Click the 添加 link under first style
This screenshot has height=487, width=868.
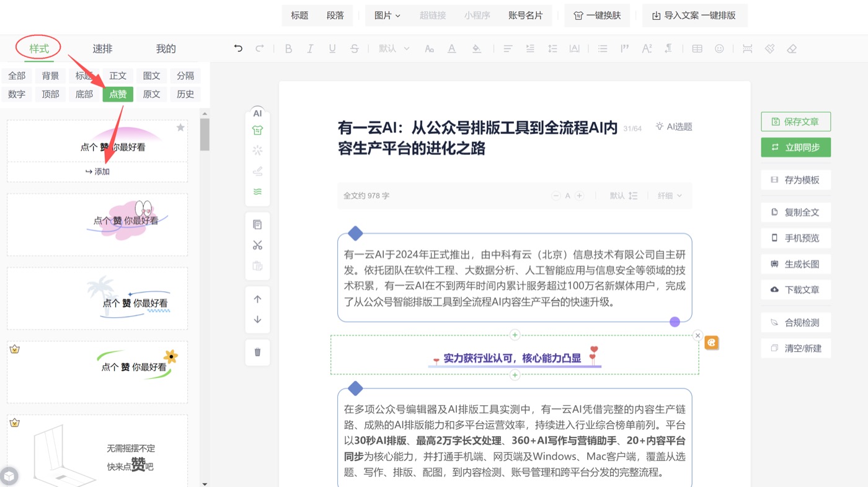(97, 172)
